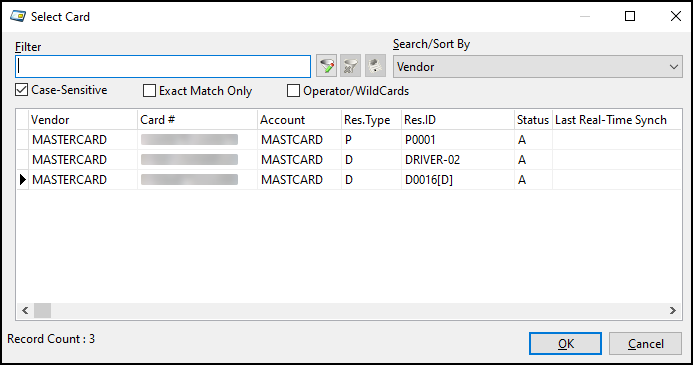Click the Select Card window icon

point(18,16)
